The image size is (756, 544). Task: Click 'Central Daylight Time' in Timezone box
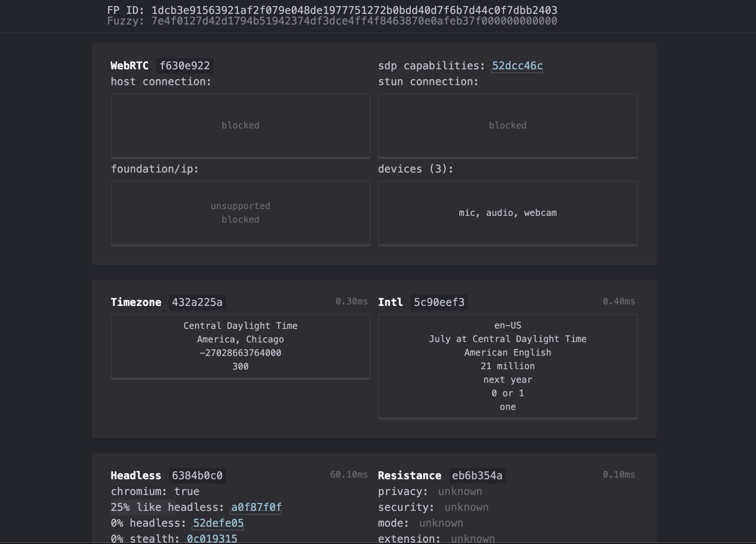point(240,326)
